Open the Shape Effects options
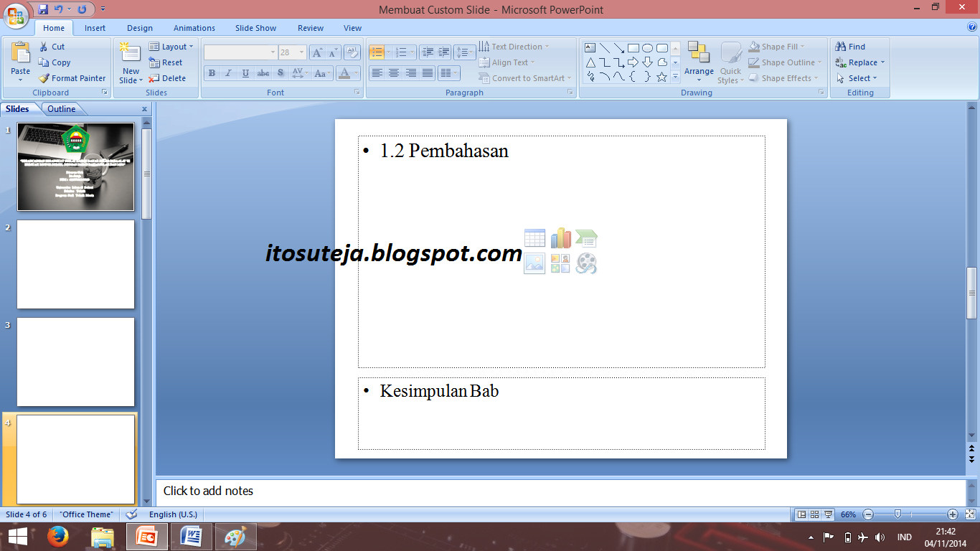Screen dimensions: 980x551 pyautogui.click(x=782, y=78)
